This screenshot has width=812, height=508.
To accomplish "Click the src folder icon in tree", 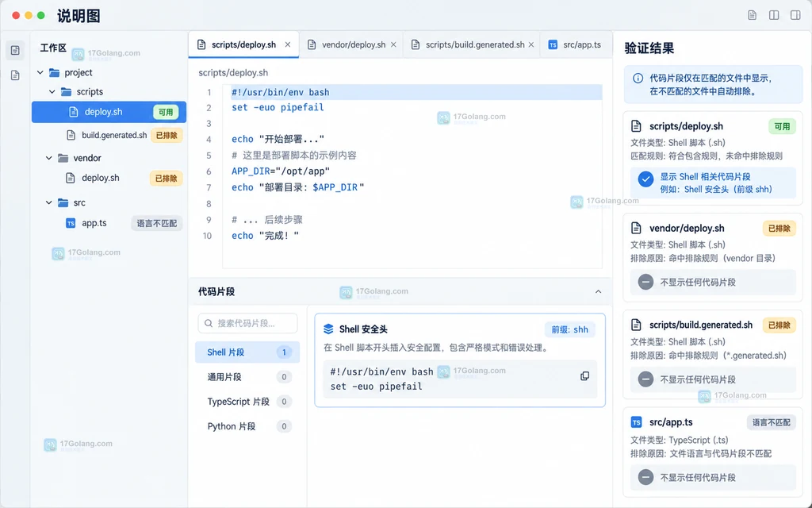I will click(x=63, y=202).
